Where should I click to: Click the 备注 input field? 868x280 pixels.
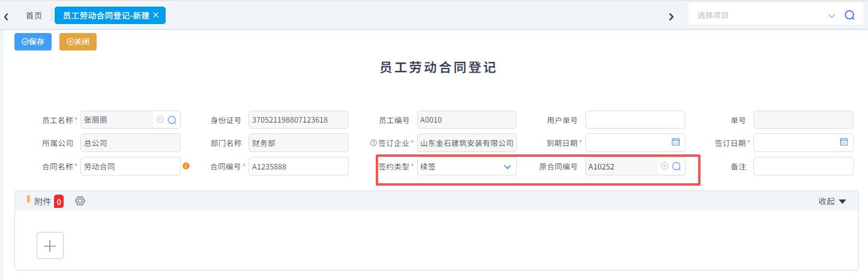pyautogui.click(x=803, y=166)
